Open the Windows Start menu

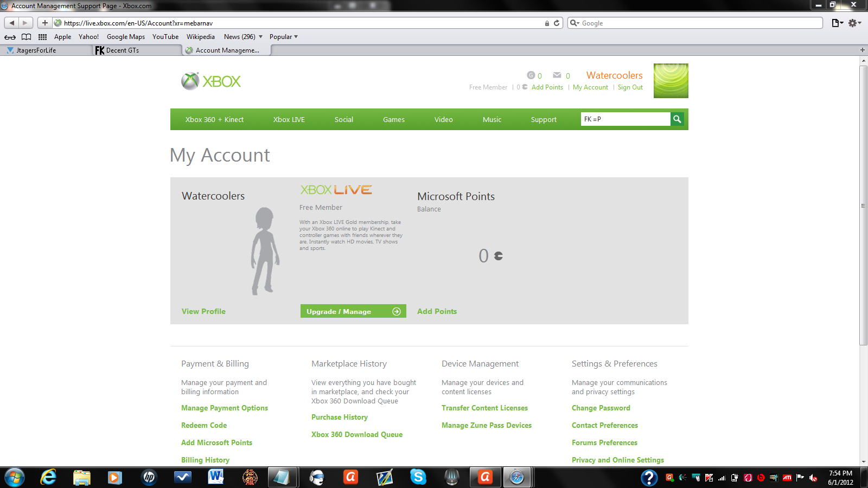(15, 478)
